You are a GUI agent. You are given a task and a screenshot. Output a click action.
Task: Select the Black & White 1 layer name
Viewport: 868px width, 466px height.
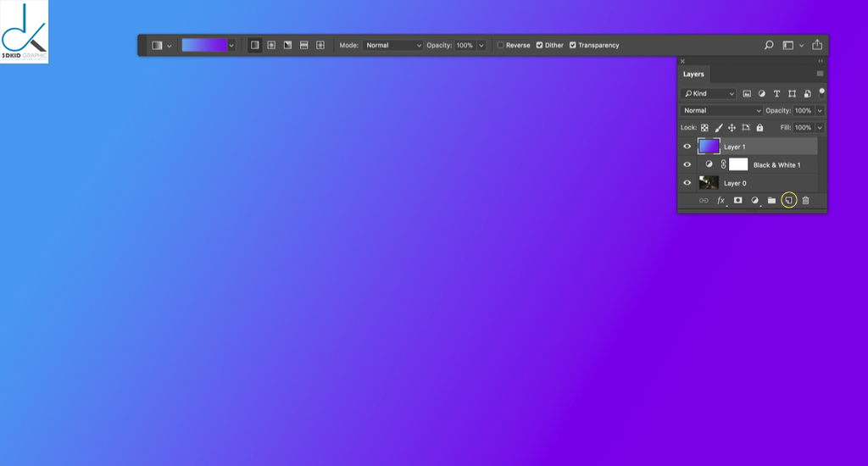click(x=776, y=165)
